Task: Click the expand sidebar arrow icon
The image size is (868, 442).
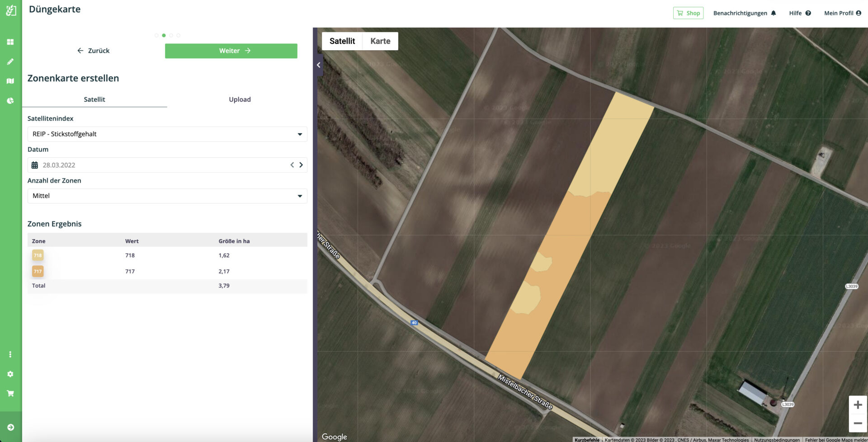Action: click(x=11, y=427)
